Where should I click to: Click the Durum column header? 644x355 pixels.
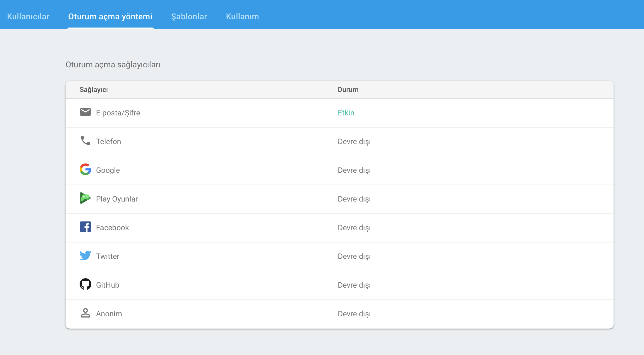click(x=348, y=90)
